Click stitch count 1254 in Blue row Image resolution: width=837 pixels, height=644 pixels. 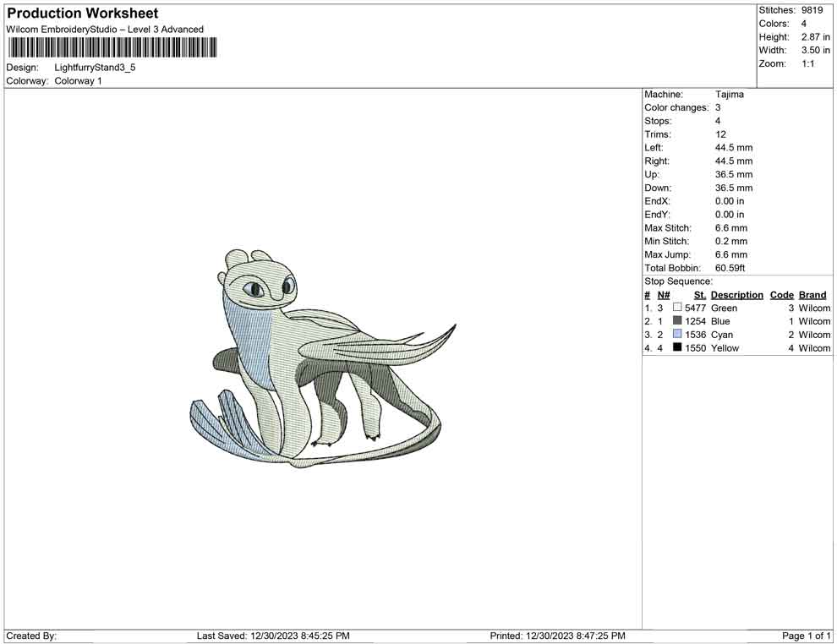[x=695, y=321]
